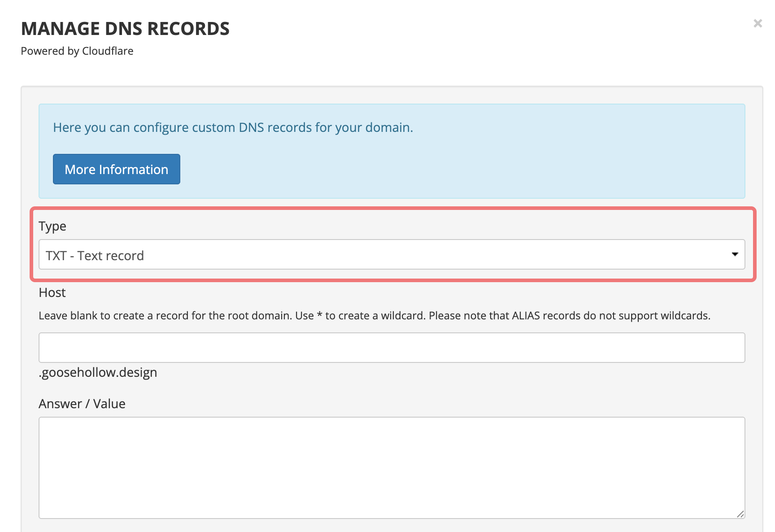
Task: Click the 'Powered by Cloudflare' text
Action: (x=77, y=51)
